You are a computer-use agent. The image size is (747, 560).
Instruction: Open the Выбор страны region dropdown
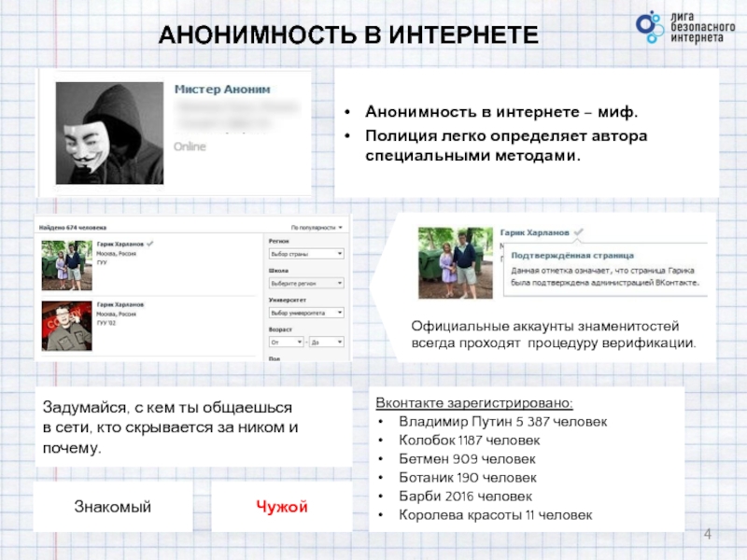[306, 254]
